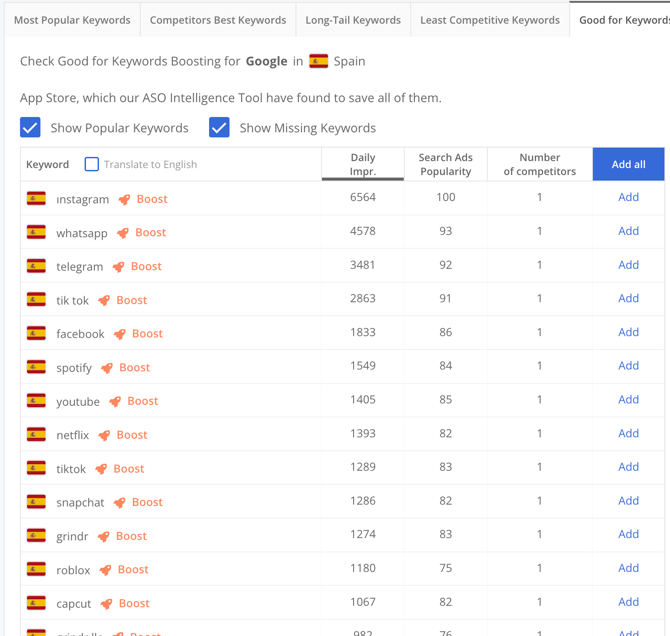
Task: Select the capcut keyword text
Action: click(74, 604)
